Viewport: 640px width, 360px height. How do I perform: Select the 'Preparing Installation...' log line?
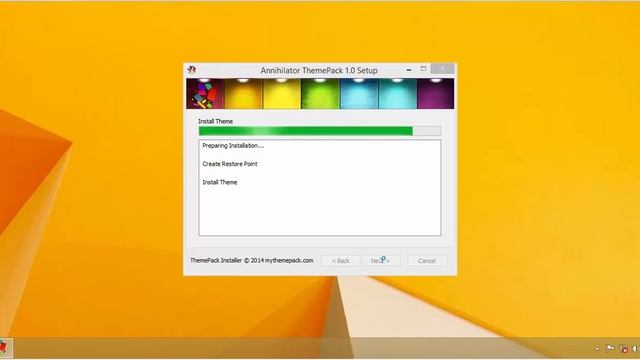(233, 145)
